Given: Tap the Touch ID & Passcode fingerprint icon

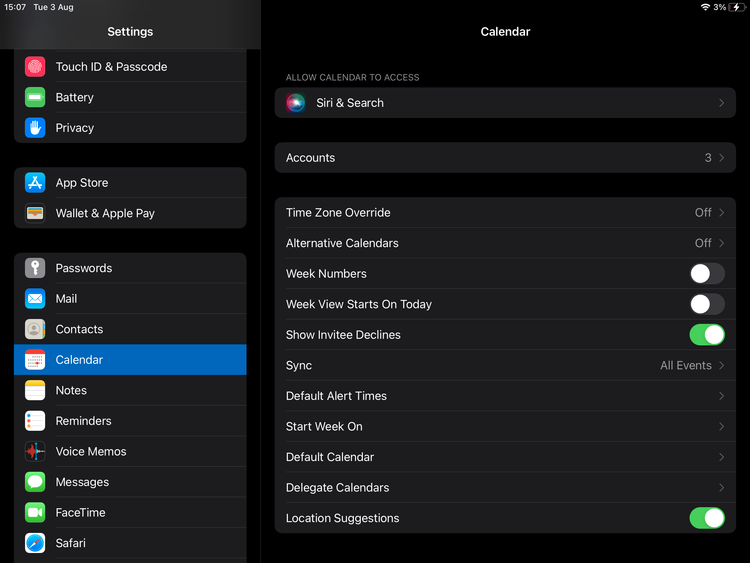Looking at the screenshot, I should click(35, 66).
